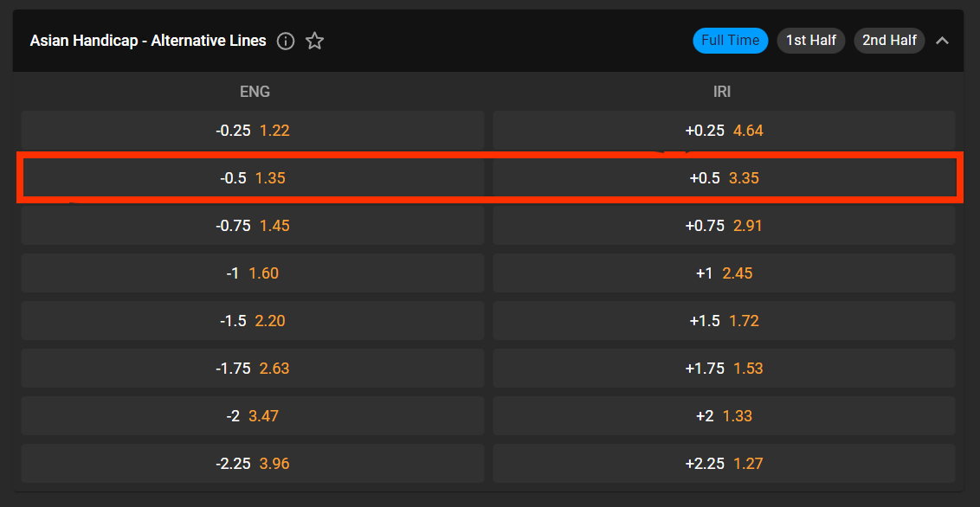
Task: Pick IRI +0.5 at 3.35
Action: coord(724,178)
